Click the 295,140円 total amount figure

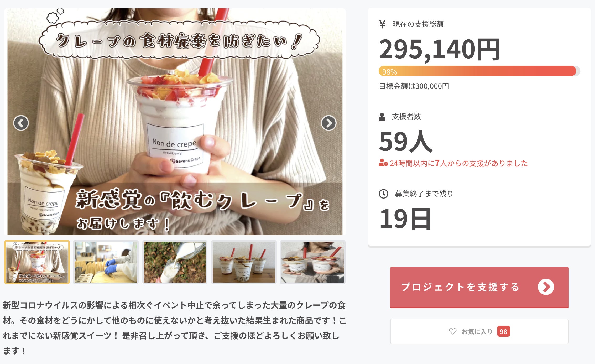[x=440, y=49]
